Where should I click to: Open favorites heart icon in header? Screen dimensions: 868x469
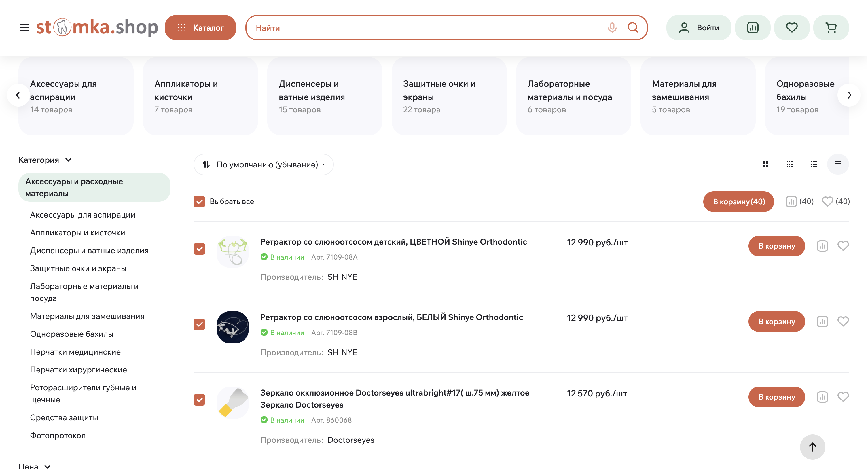(791, 28)
